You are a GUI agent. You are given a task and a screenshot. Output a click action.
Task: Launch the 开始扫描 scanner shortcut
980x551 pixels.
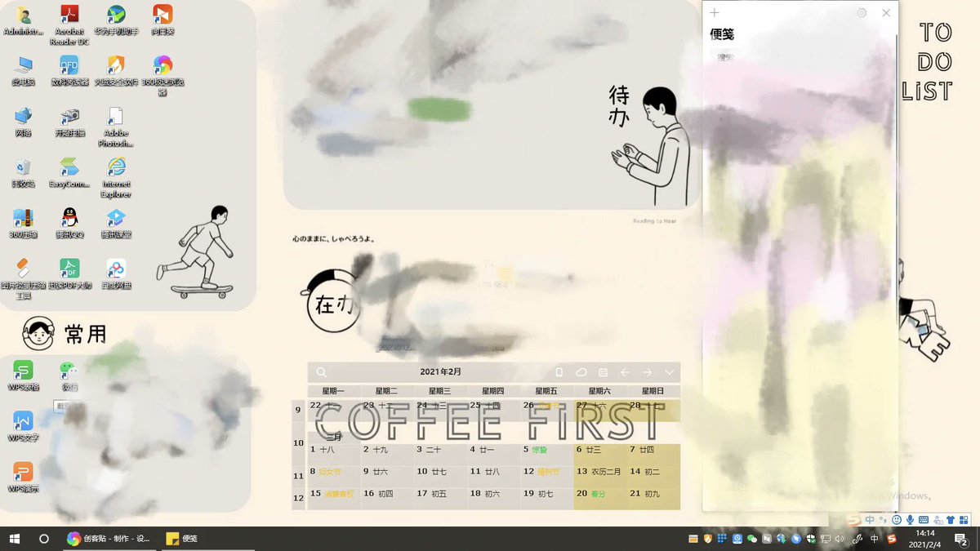tap(69, 122)
